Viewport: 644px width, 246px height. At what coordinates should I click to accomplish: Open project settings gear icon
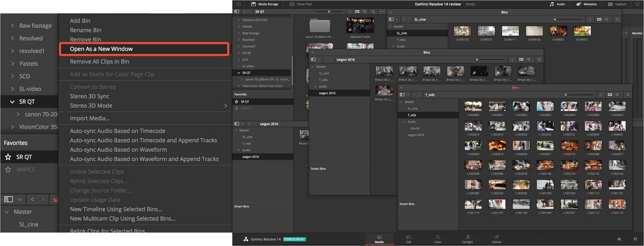click(635, 239)
